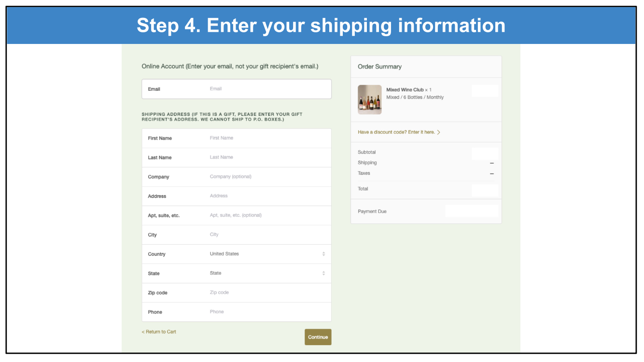The height and width of the screenshot is (362, 644).
Task: Click the discount code chevron arrow
Action: pos(438,132)
